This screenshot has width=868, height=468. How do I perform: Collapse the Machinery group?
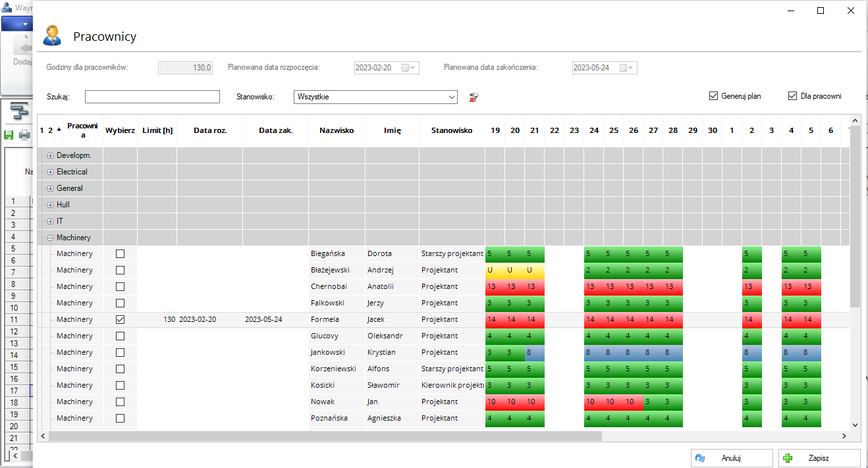pyautogui.click(x=50, y=238)
